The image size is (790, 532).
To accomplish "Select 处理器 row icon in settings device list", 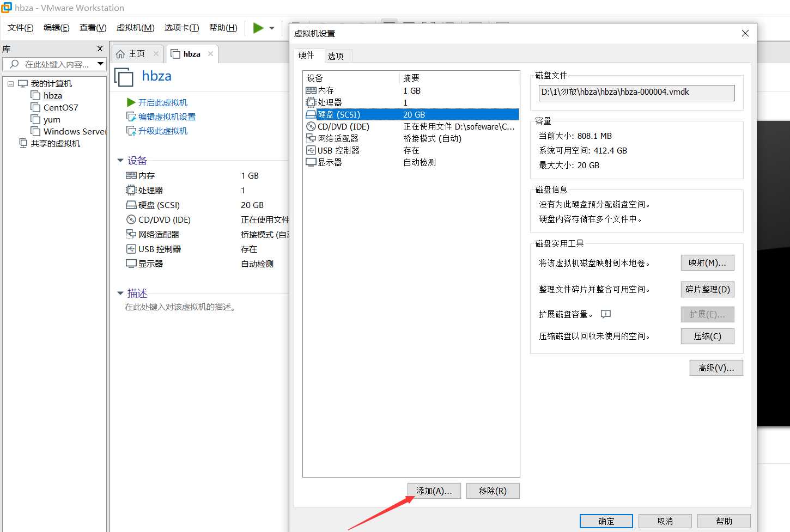I will click(311, 102).
